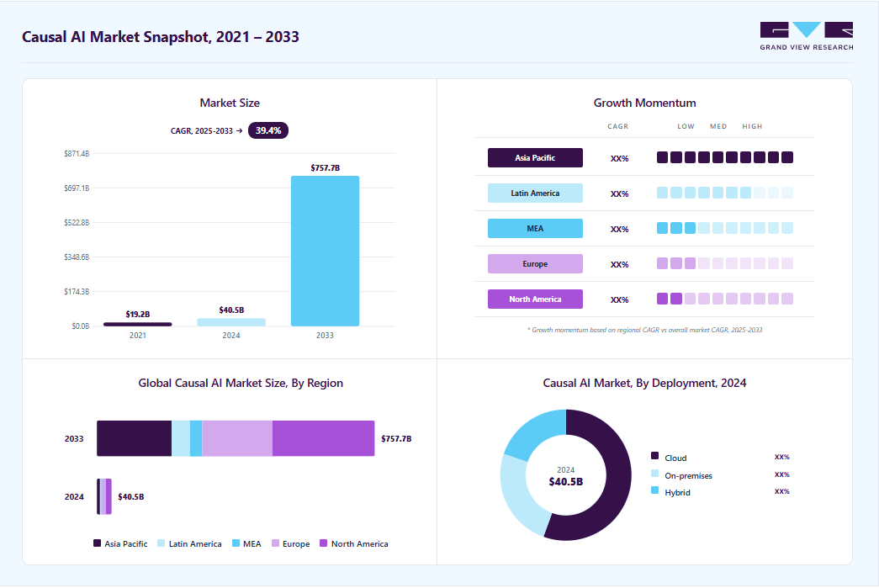Click North America segment in 2033 stacked bar
Screen dimensions: 879x588
click(324, 438)
